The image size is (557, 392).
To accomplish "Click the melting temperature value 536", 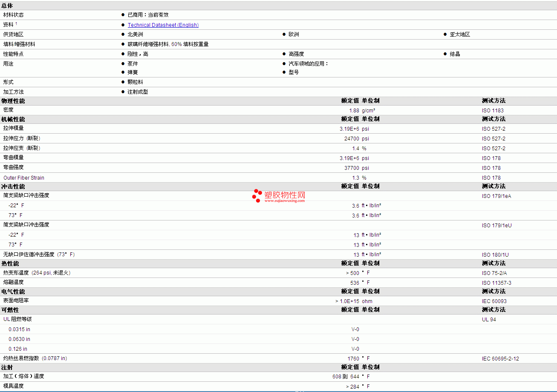I will (x=355, y=283).
